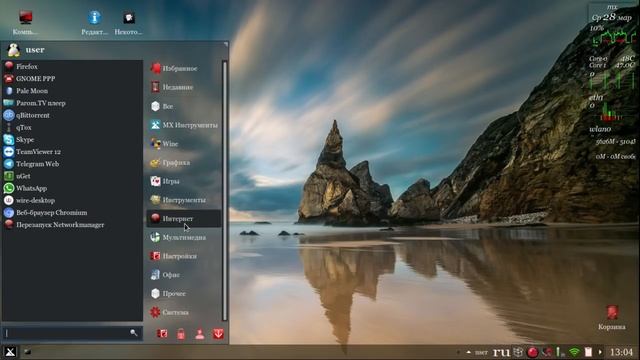Click the lock screen icon
Image resolution: width=640 pixels, height=360 pixels.
click(x=181, y=334)
